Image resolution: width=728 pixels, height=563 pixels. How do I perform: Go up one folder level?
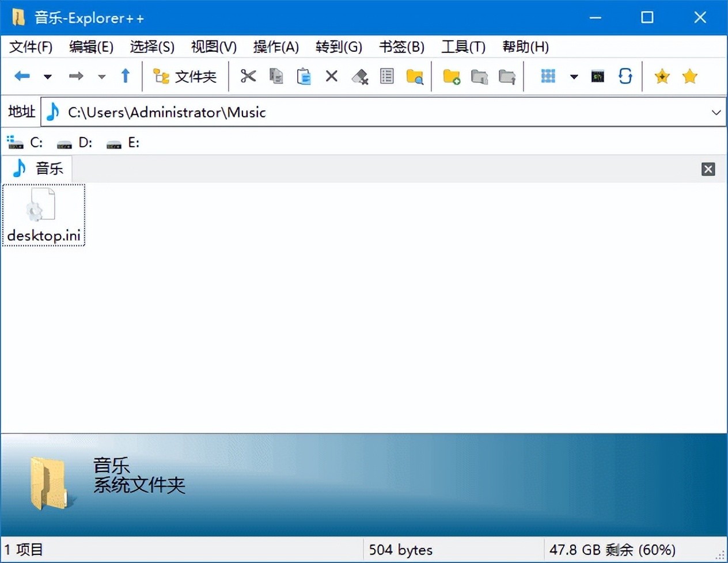[125, 76]
